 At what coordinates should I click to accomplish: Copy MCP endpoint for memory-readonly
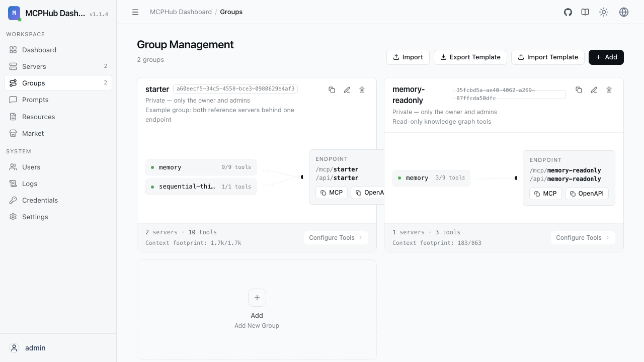pos(545,194)
